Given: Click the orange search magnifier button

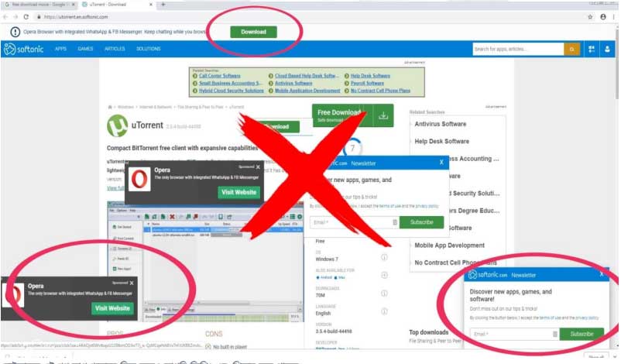Looking at the screenshot, I should click(x=572, y=50).
